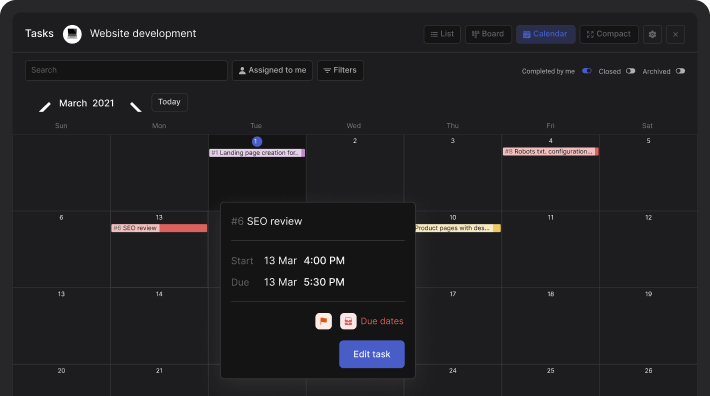The image size is (710, 396).
Task: Toggle Completed by me switch
Action: pyautogui.click(x=587, y=71)
